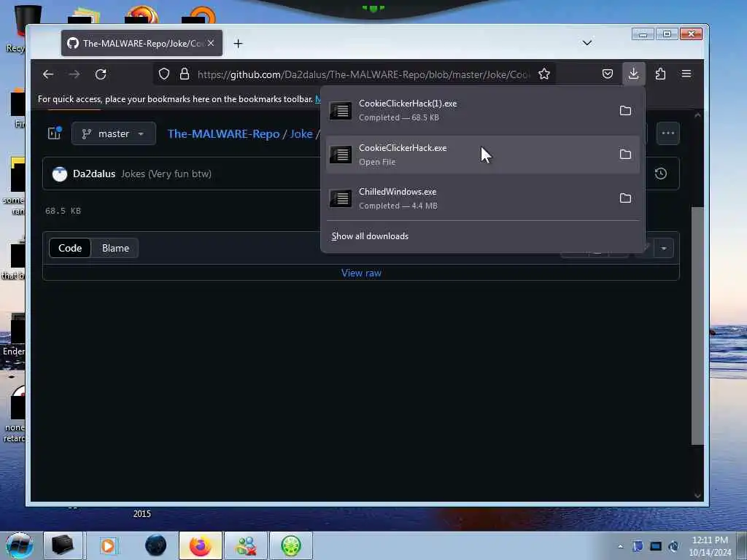Expand the file tree side panel icon

[x=54, y=133]
